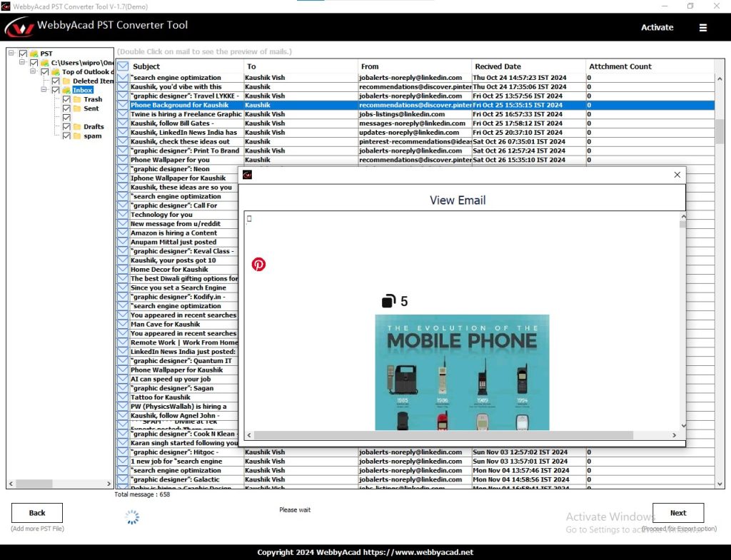Click the WebbyAcad logo in the header

point(19,26)
